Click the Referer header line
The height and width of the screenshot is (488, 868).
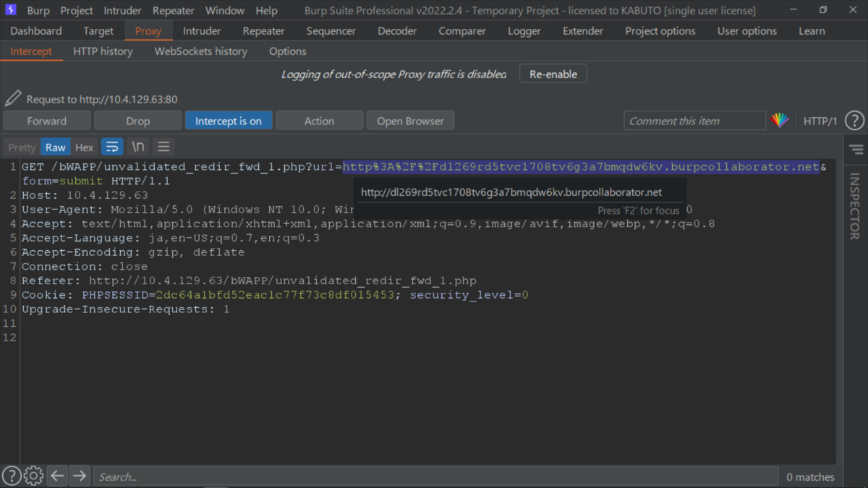(249, 281)
